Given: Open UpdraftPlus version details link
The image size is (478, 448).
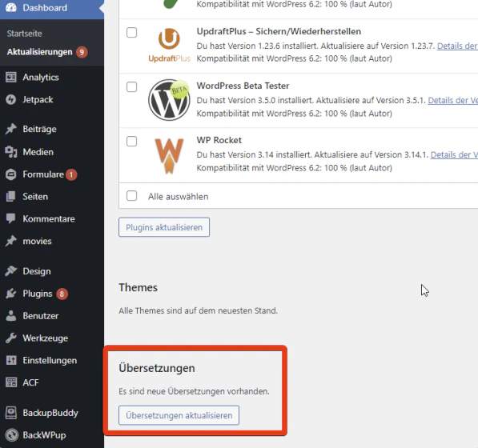Looking at the screenshot, I should (457, 46).
